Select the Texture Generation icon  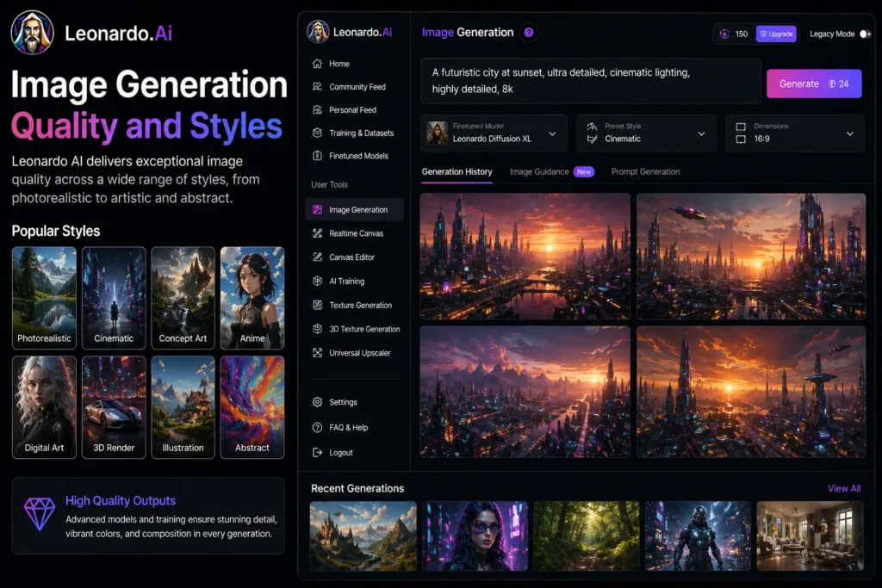pyautogui.click(x=317, y=306)
